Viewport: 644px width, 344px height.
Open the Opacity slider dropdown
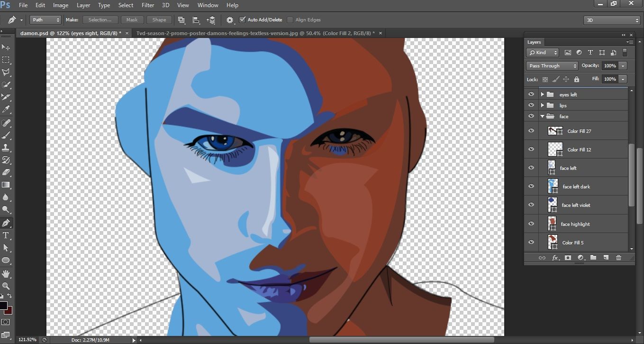(623, 66)
